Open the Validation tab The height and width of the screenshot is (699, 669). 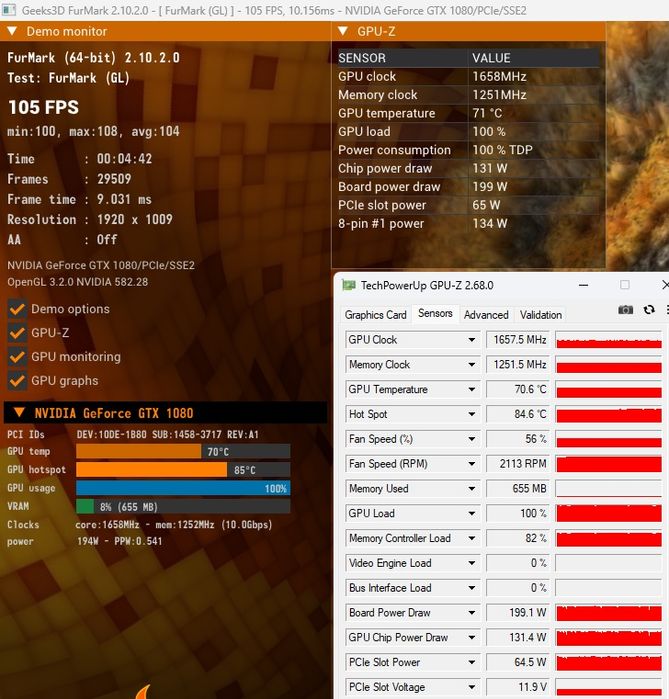click(541, 315)
